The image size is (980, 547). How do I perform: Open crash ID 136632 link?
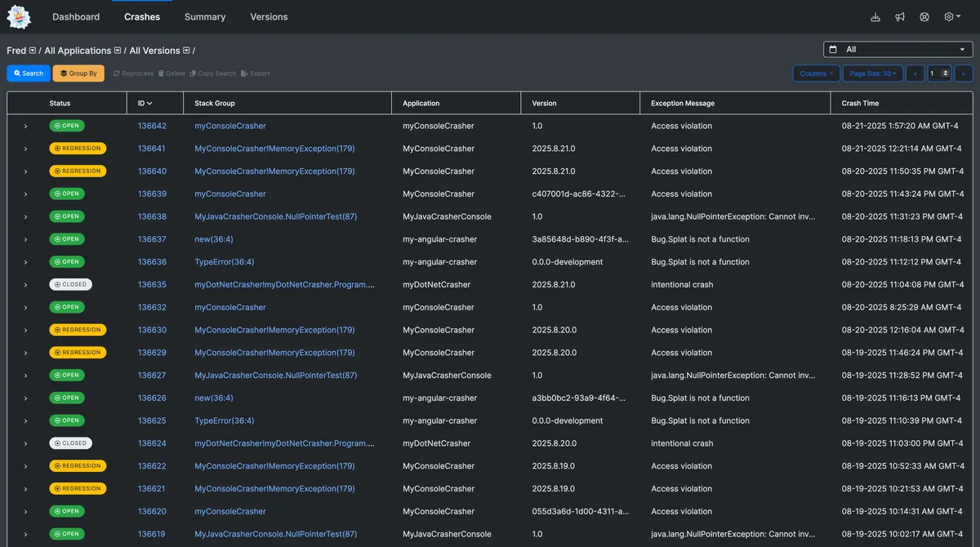[152, 308]
